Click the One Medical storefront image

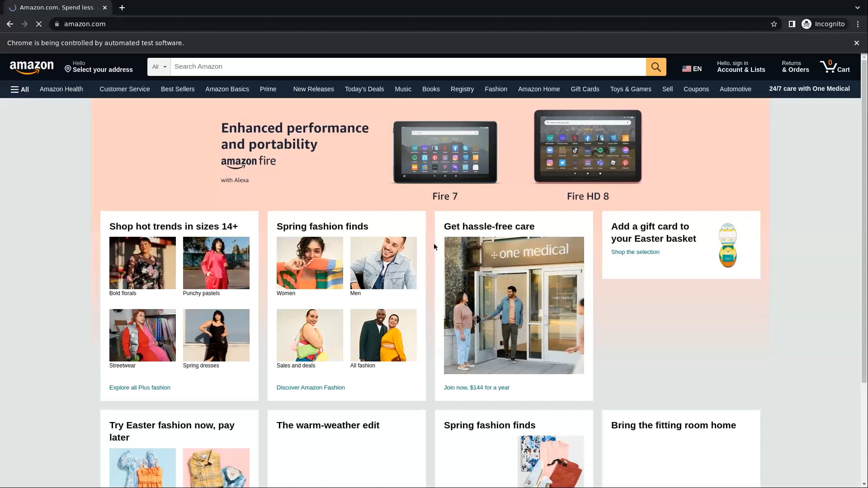[514, 305]
